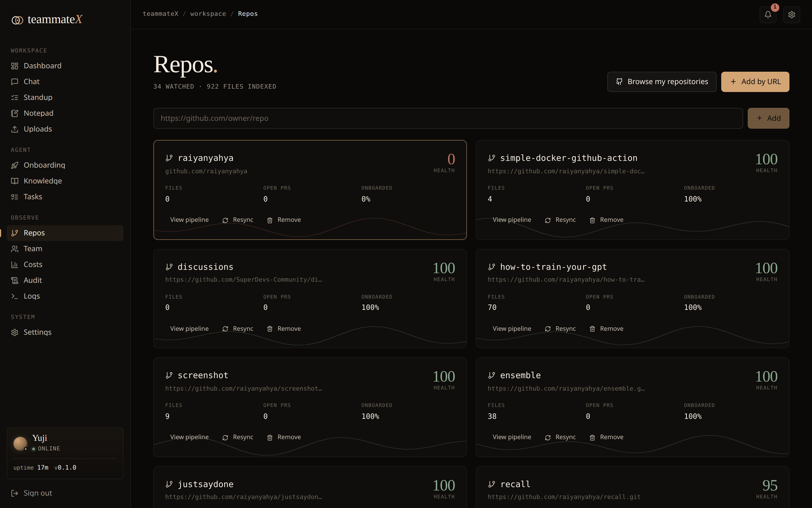Select Repos in the Observe menu
The width and height of the screenshot is (812, 508).
pos(65,233)
